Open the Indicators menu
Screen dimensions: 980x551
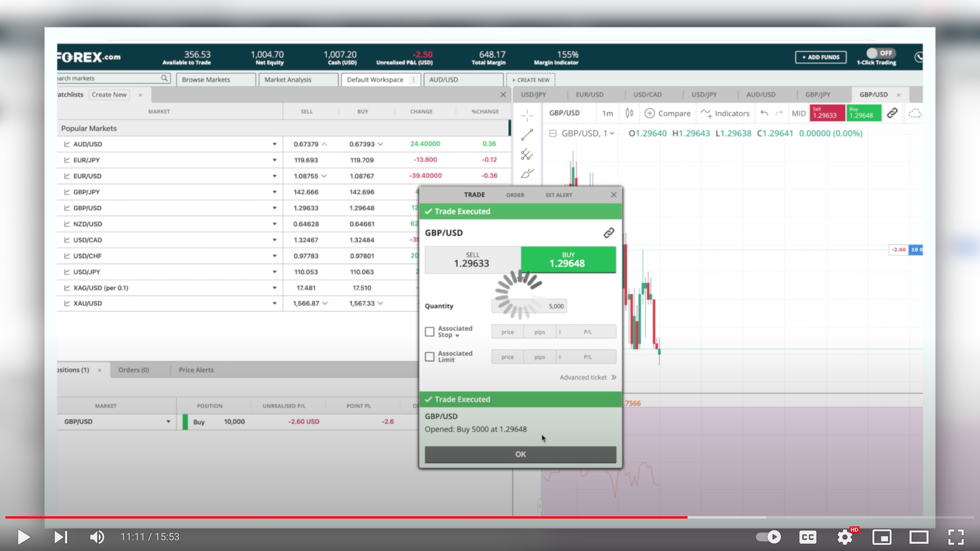pyautogui.click(x=725, y=113)
